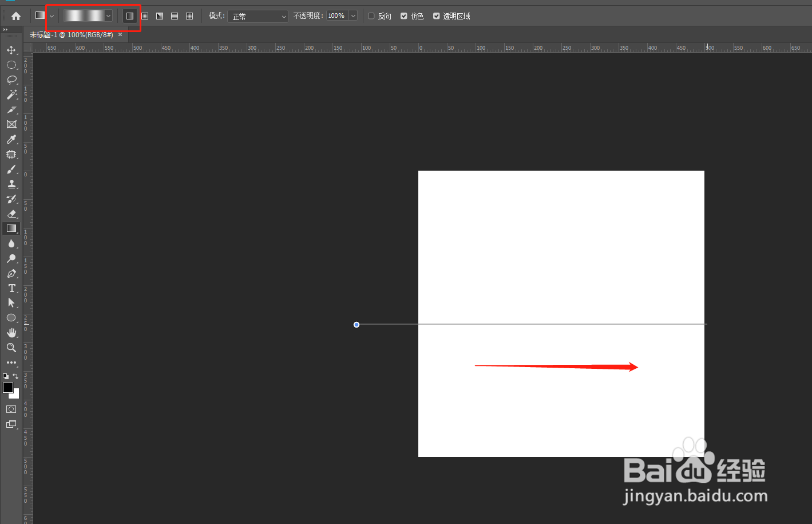Select the Magic Wand tool
Viewport: 812px width, 524px height.
(x=11, y=95)
